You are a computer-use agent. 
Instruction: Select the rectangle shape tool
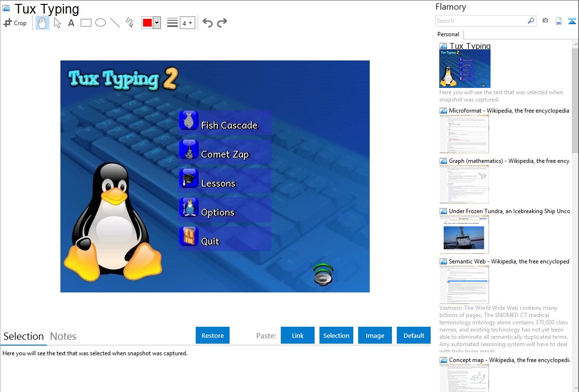86,23
